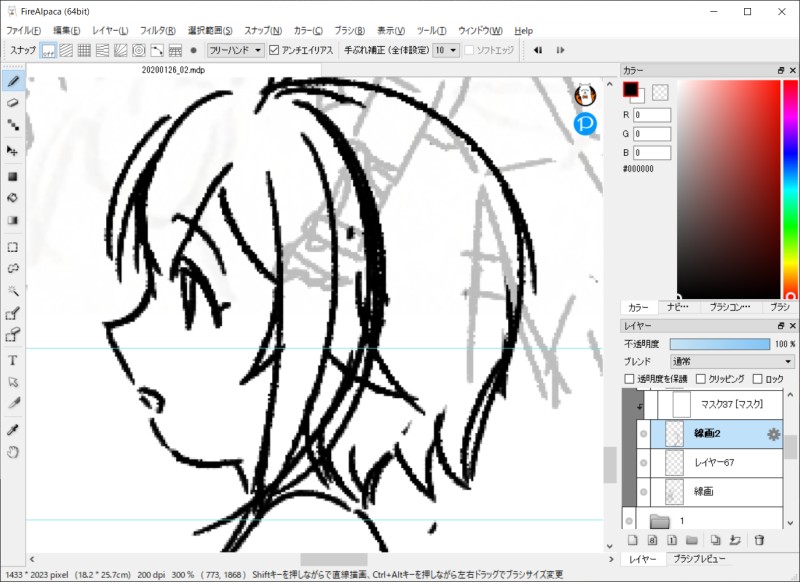Image resolution: width=800 pixels, height=582 pixels.
Task: Duplicate the selected layer
Action: click(x=716, y=540)
